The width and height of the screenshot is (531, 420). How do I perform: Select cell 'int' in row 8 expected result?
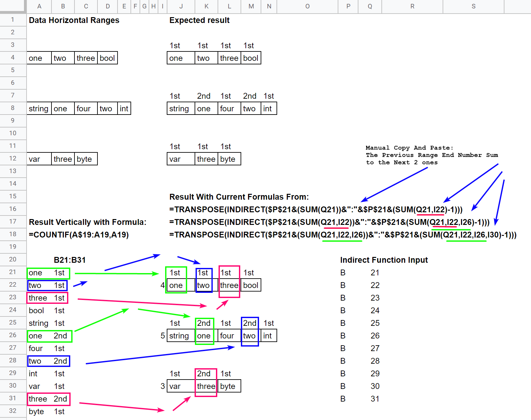[x=269, y=109]
